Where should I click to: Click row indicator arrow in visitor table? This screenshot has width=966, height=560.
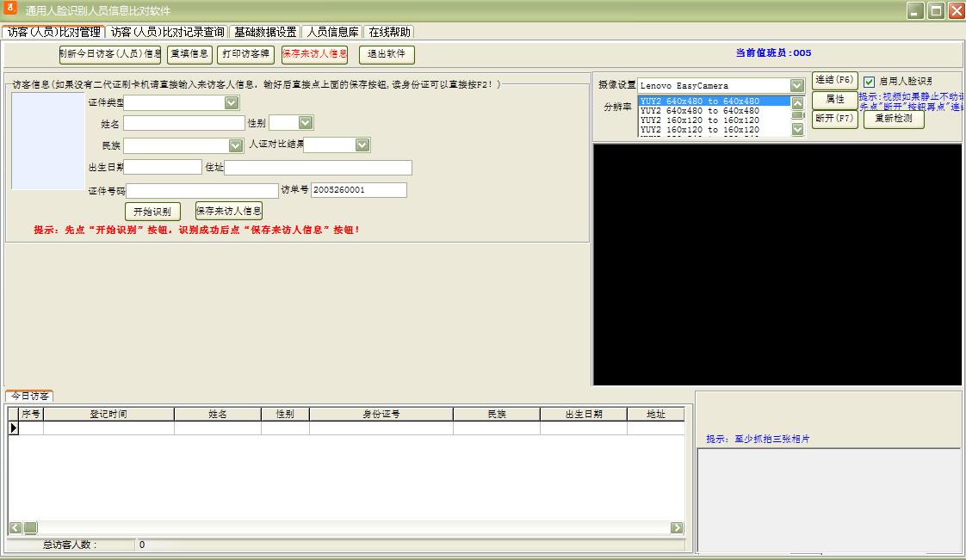coord(14,428)
